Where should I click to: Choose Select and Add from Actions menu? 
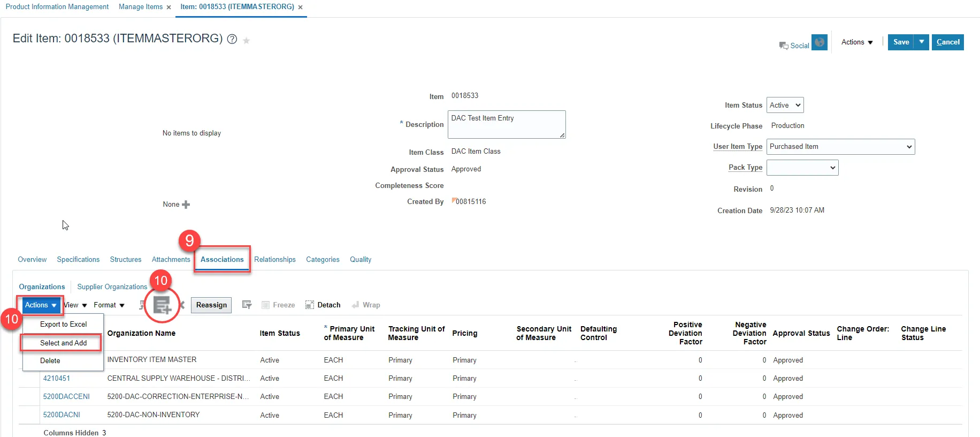coord(63,343)
